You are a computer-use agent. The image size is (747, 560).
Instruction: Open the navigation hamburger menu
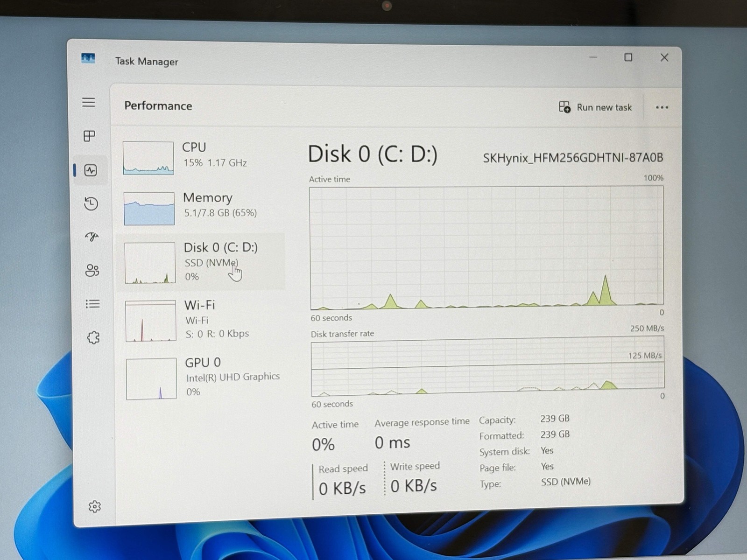(89, 102)
